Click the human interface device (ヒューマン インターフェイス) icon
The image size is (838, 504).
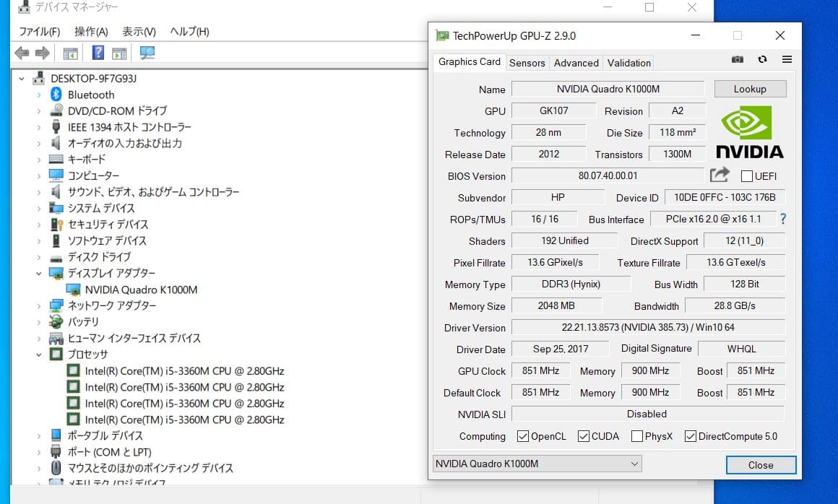(x=56, y=338)
